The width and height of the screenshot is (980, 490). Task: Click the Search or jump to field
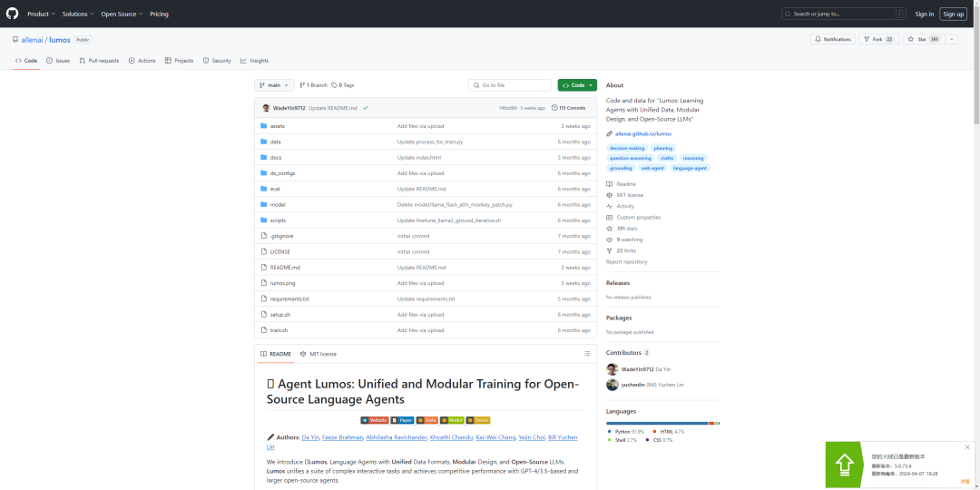845,14
